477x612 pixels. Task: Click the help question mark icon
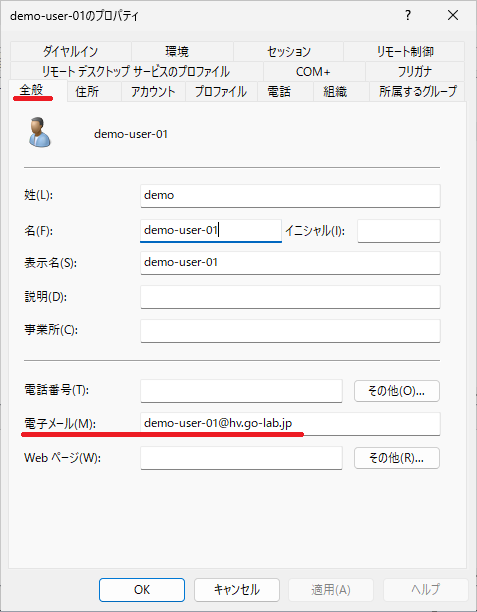click(408, 16)
